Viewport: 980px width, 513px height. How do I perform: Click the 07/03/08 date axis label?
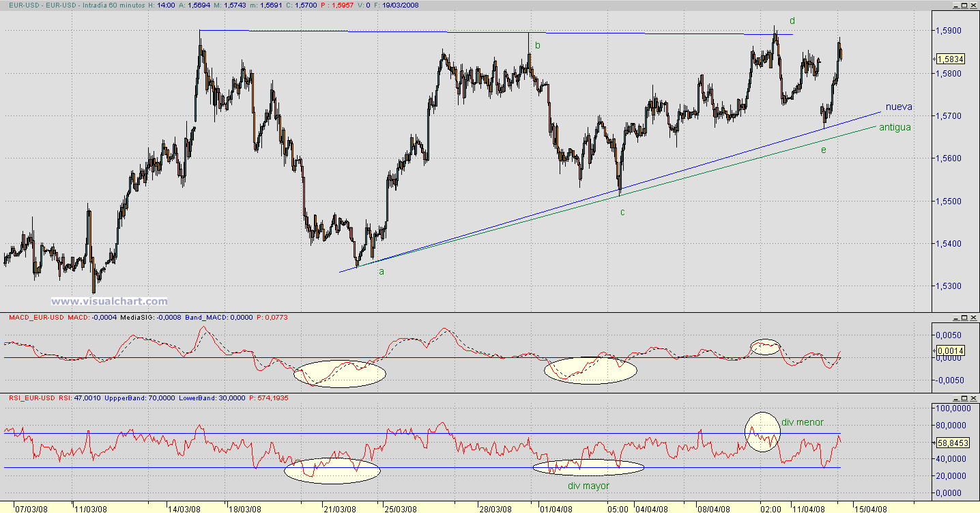(31, 508)
